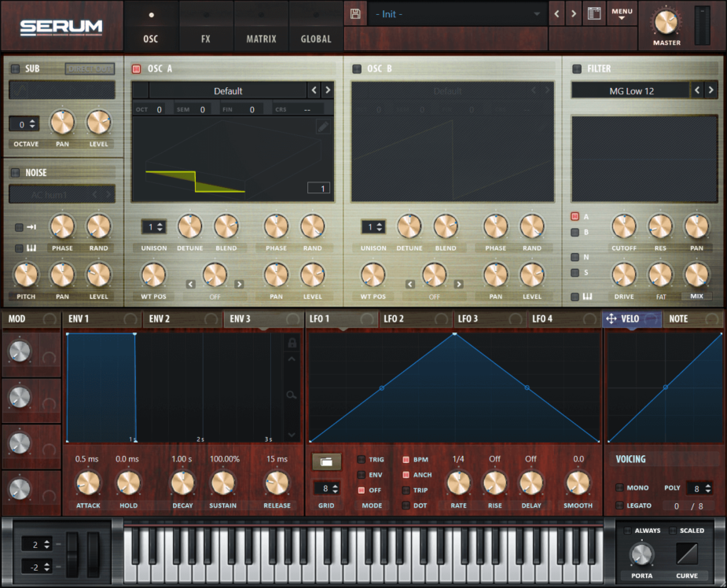
Task: Enable the SUB oscillator
Action: [15, 68]
